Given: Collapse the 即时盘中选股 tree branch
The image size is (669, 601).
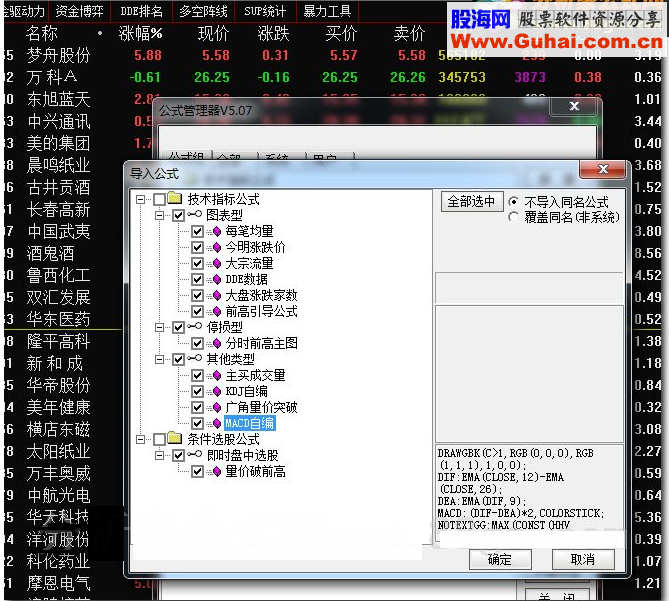Looking at the screenshot, I should tap(159, 456).
